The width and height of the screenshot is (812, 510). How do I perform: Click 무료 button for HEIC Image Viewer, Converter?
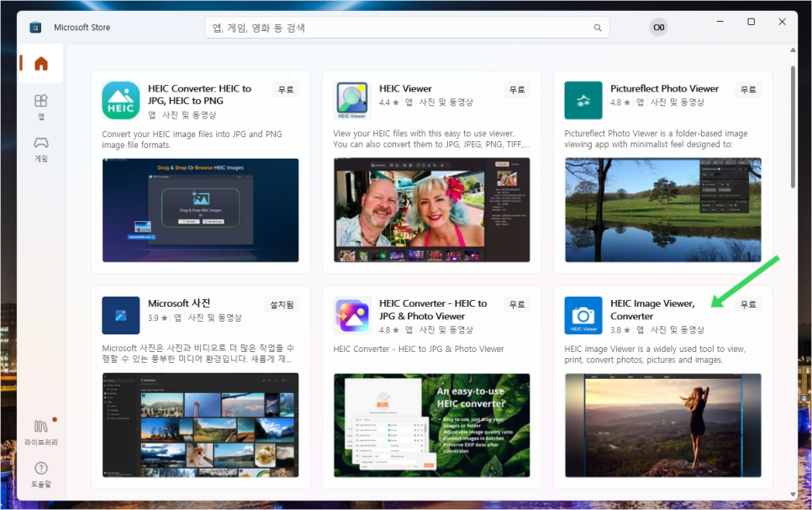coord(748,304)
